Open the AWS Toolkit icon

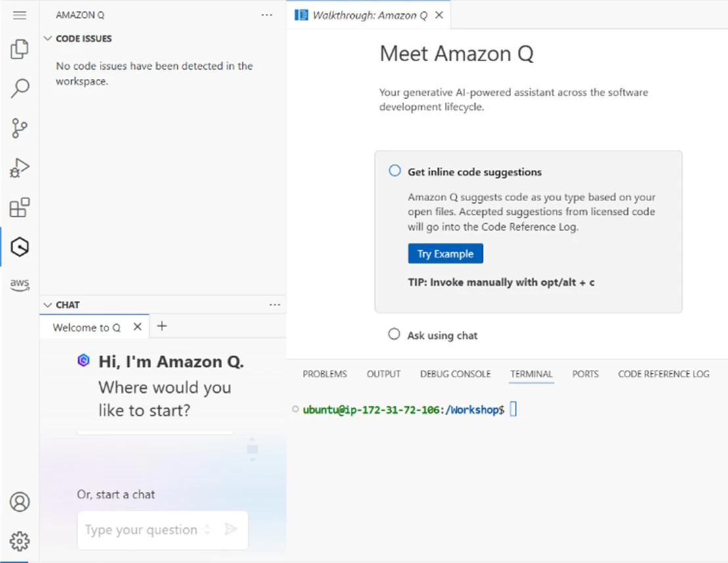tap(20, 284)
